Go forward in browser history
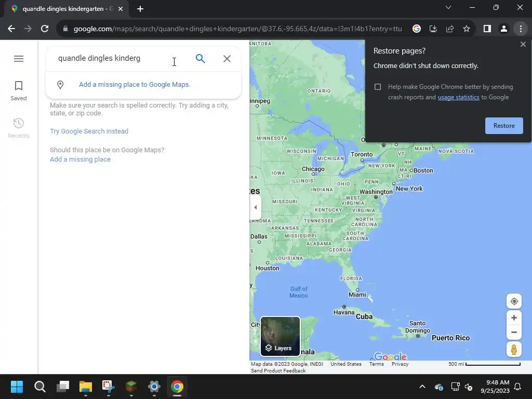 pyautogui.click(x=28, y=29)
